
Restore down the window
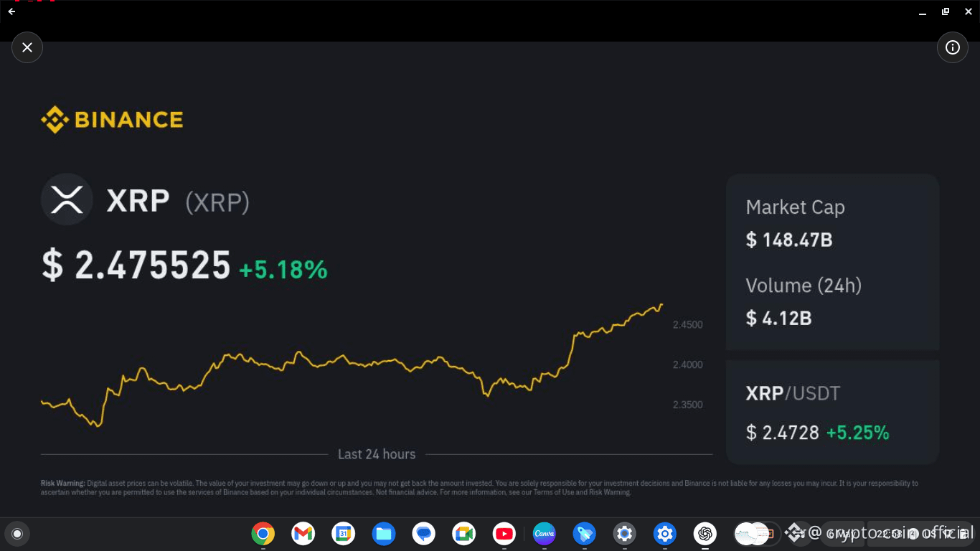coord(946,11)
